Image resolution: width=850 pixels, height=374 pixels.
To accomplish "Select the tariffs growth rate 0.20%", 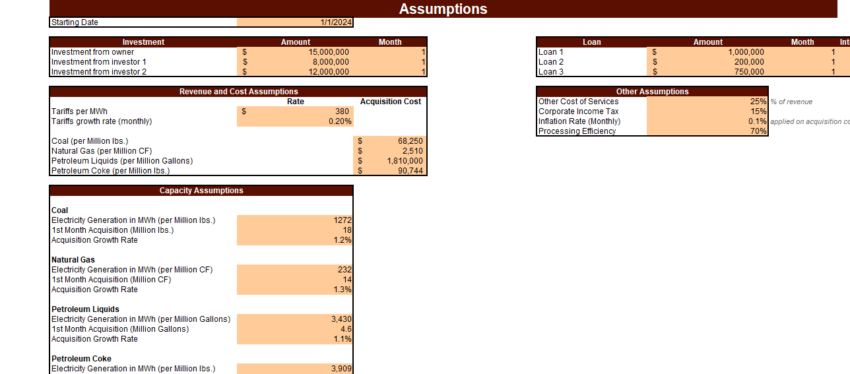I will 295,121.
